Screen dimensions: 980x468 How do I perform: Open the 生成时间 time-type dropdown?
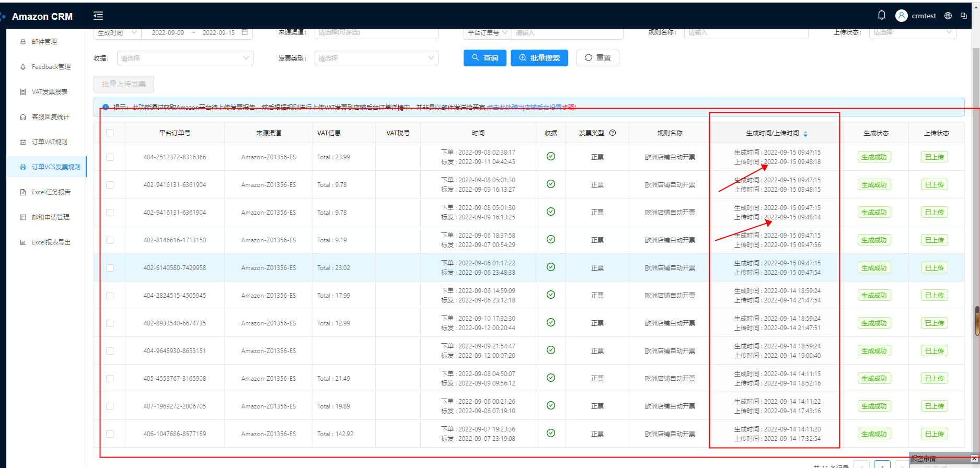point(118,32)
